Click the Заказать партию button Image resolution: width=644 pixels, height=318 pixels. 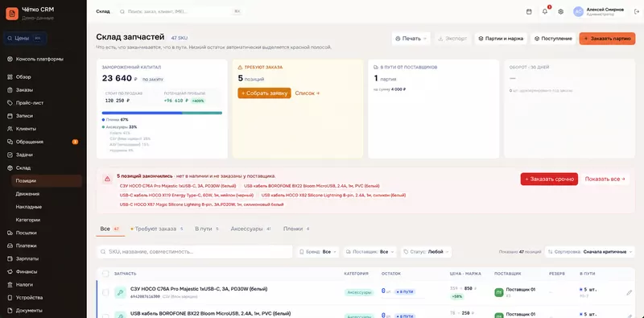click(607, 39)
